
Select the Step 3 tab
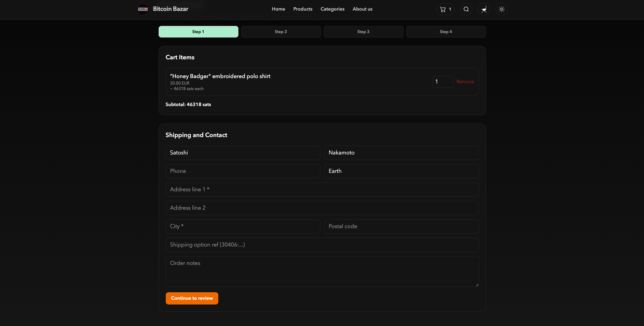click(x=364, y=32)
